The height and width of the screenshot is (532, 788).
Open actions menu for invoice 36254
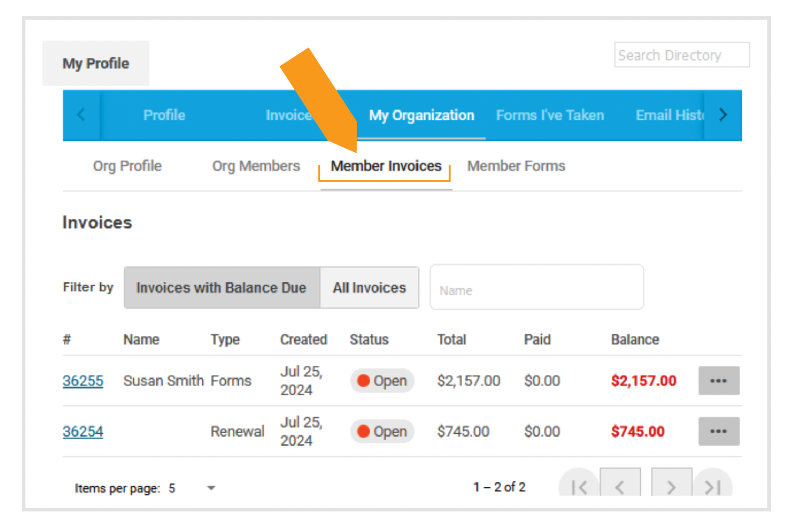coord(719,431)
